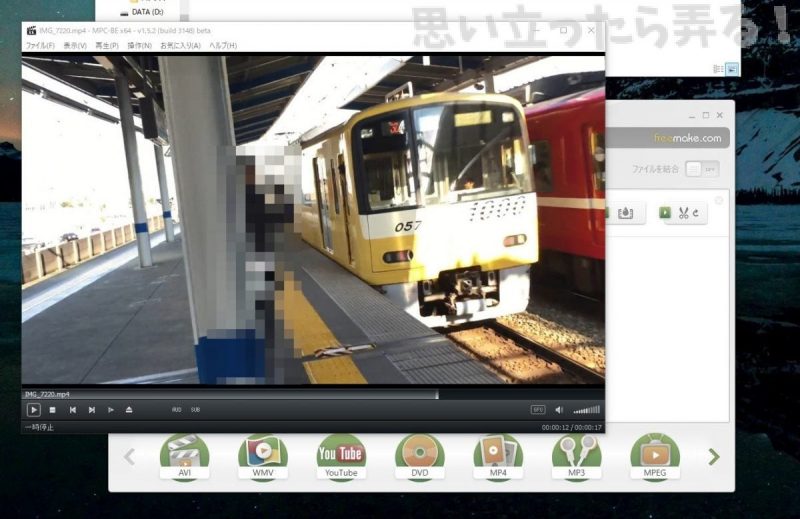Viewport: 800px width, 519px height.
Task: Close the Freemake window
Action: point(720,115)
